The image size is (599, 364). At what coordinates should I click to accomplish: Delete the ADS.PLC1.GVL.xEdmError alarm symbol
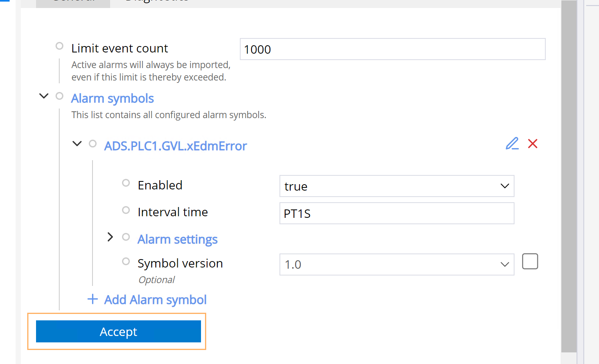coord(533,143)
